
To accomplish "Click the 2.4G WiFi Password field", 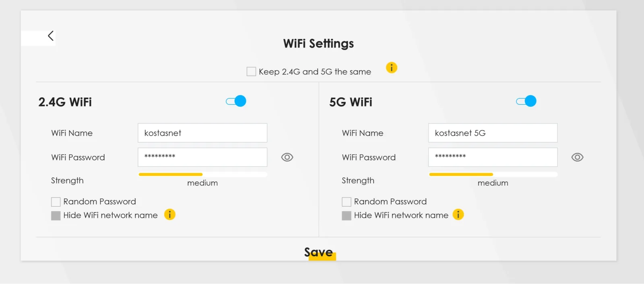I will 202,157.
